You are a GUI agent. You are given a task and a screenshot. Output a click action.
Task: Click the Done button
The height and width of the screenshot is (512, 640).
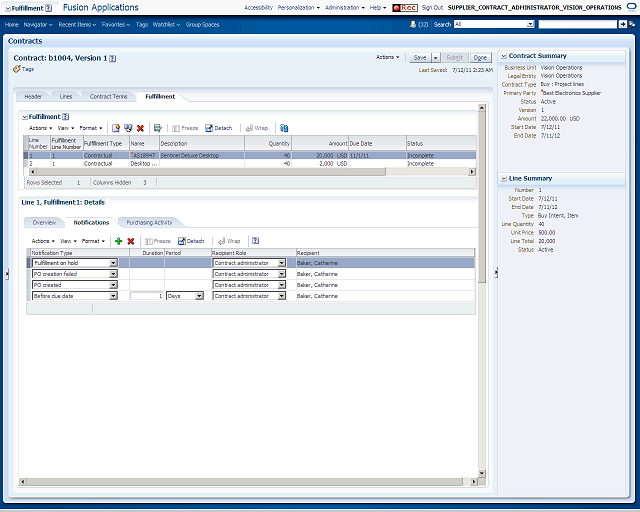click(x=480, y=58)
